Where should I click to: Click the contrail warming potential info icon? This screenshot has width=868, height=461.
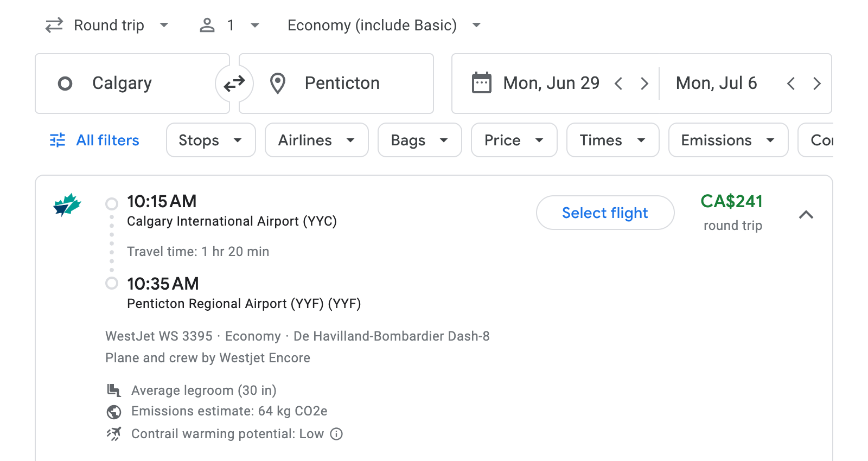(x=336, y=434)
